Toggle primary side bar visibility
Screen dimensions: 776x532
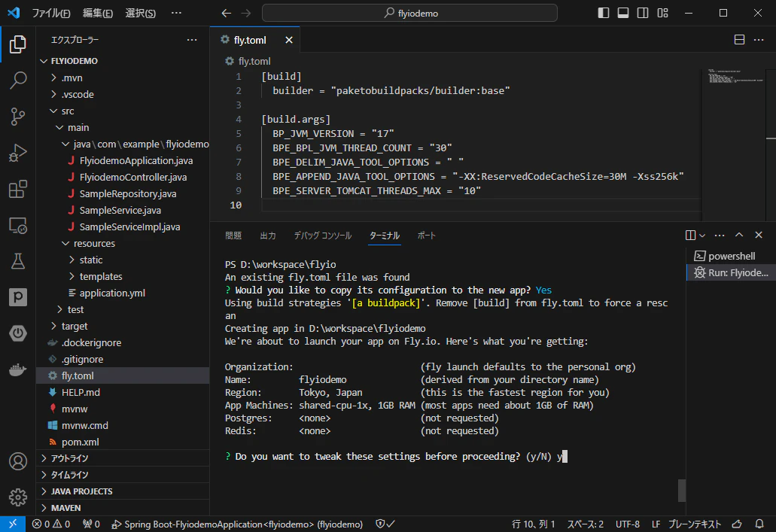click(x=604, y=13)
